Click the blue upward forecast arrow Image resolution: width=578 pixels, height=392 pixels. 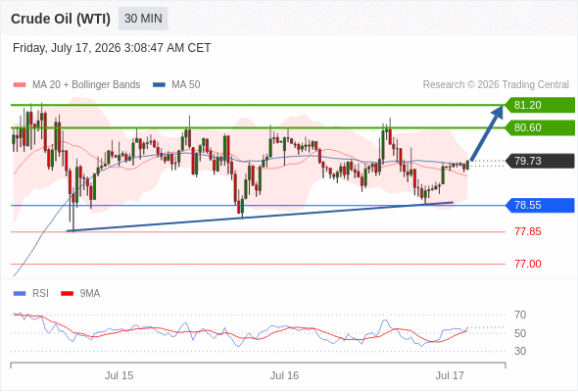click(x=487, y=133)
